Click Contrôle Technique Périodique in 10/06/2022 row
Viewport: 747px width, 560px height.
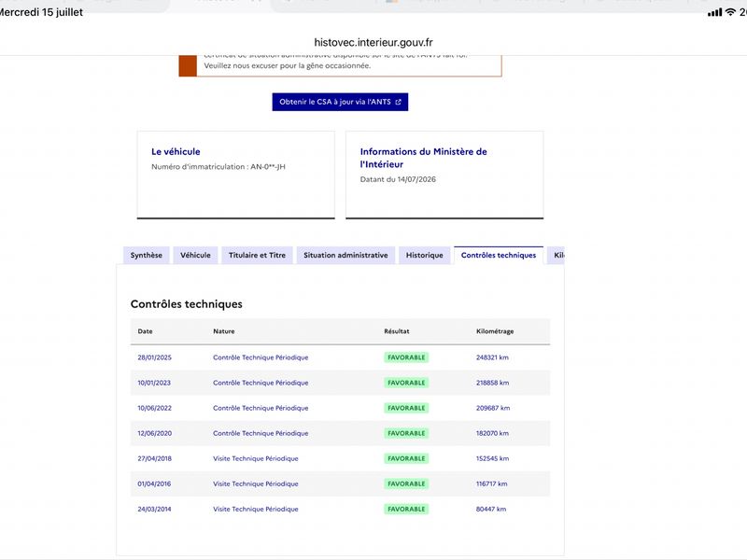tap(261, 408)
